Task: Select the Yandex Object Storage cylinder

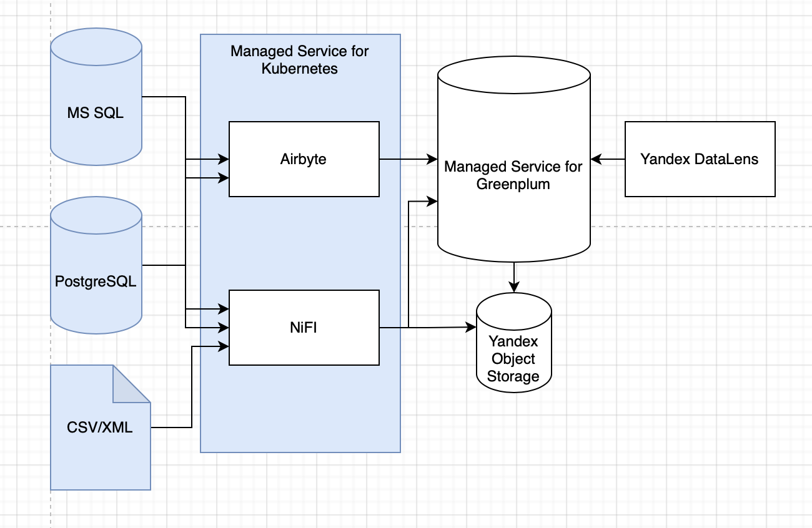Action: [513, 342]
